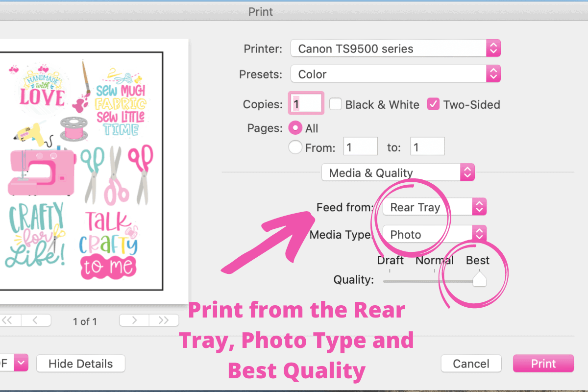This screenshot has width=588, height=392.
Task: Go to the previous preview page arrow
Action: tap(35, 320)
